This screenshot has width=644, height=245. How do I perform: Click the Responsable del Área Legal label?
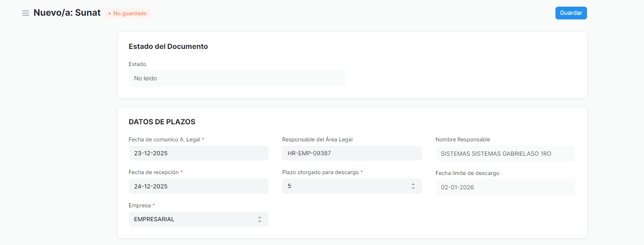(317, 140)
